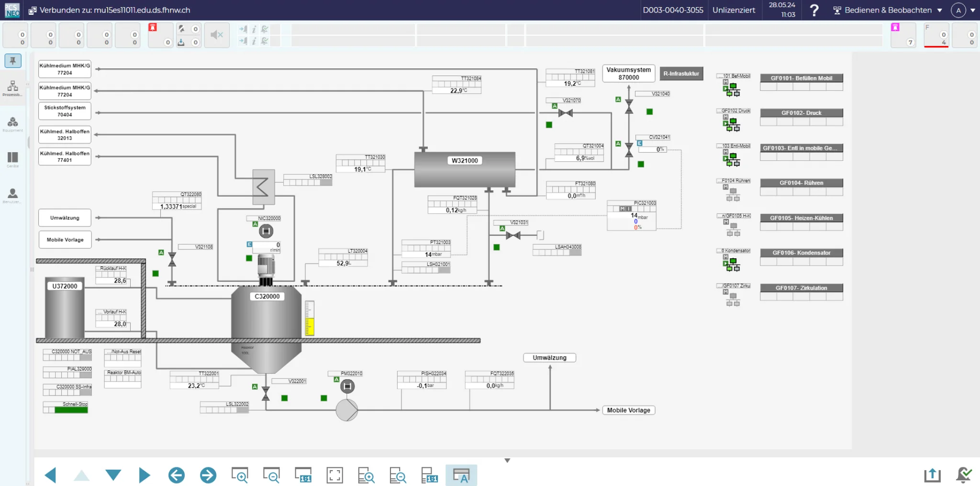This screenshot has height=486, width=980.
Task: Open the Not-Aus Reset block
Action: click(123, 358)
